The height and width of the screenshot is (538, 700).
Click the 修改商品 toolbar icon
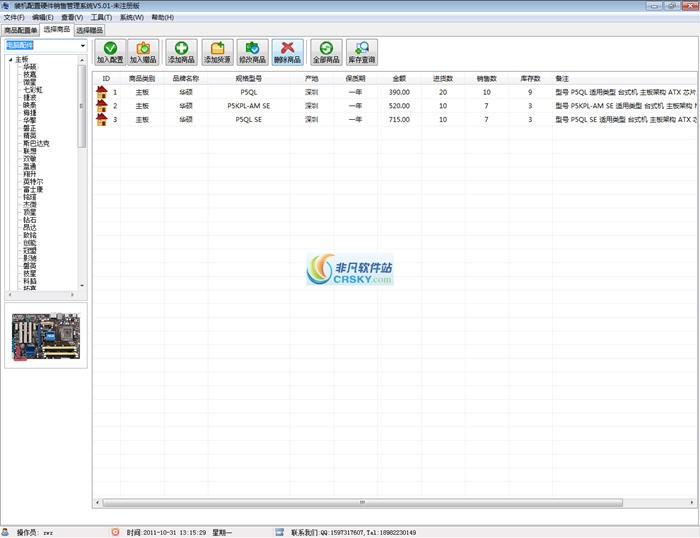pyautogui.click(x=252, y=48)
